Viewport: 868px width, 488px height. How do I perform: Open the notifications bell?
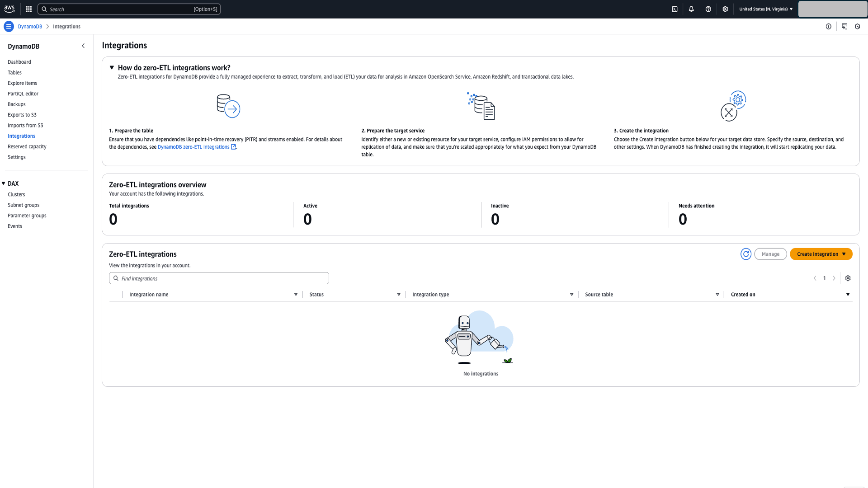691,9
